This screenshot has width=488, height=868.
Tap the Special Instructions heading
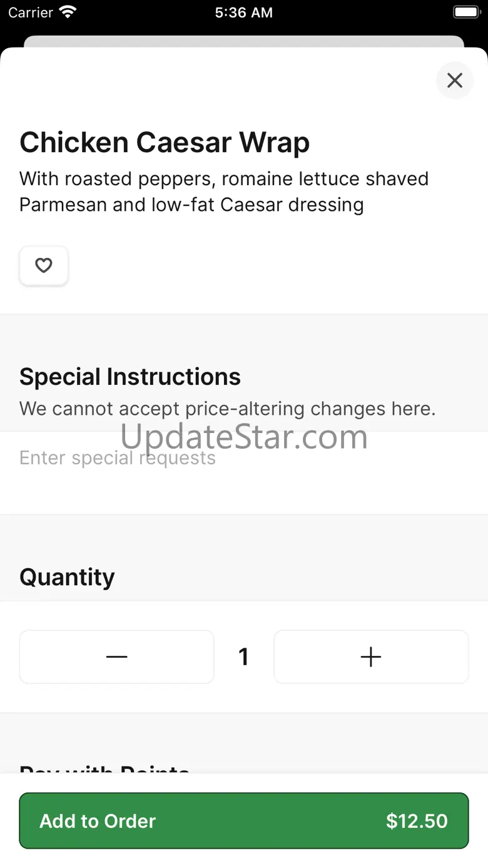tap(130, 377)
